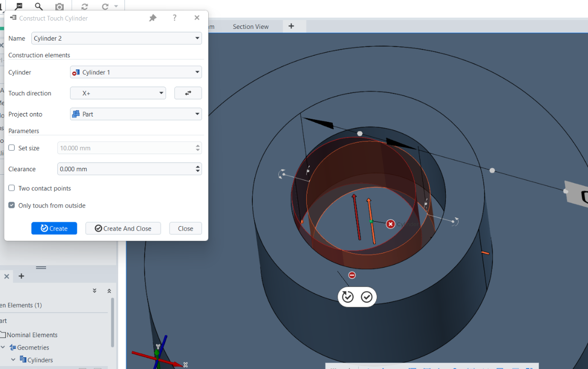Decrease the Clearance value with down arrow
The width and height of the screenshot is (588, 369).
point(198,171)
